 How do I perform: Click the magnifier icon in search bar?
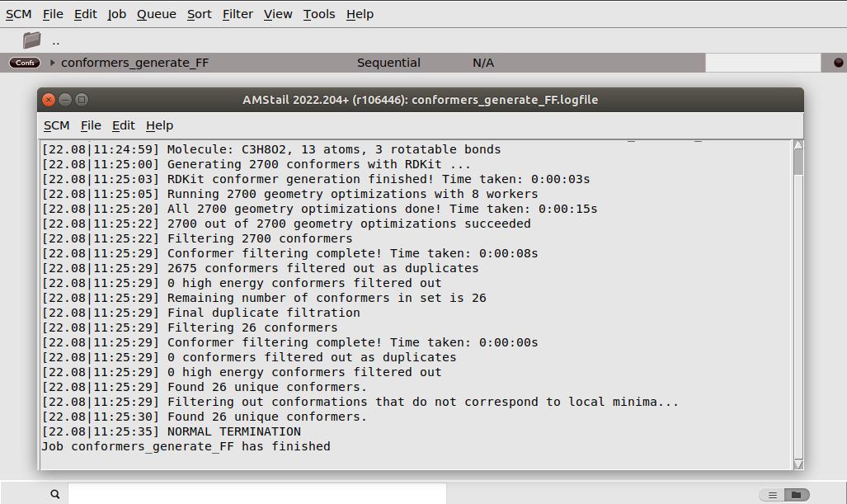pos(54,493)
